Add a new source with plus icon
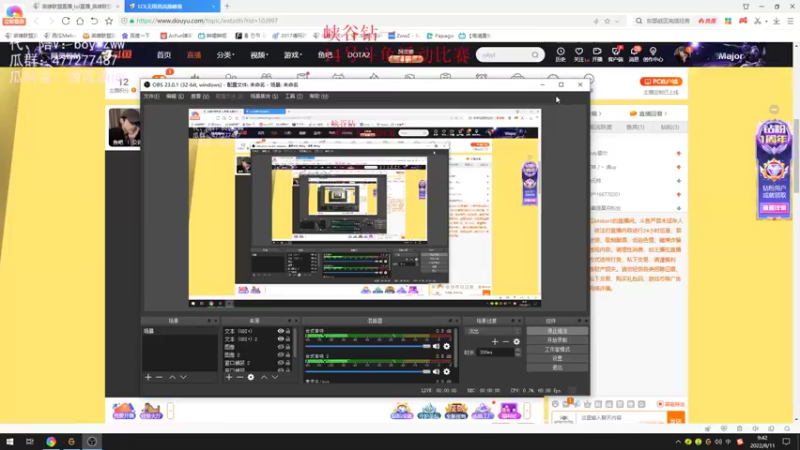800x450 pixels. tap(229, 377)
